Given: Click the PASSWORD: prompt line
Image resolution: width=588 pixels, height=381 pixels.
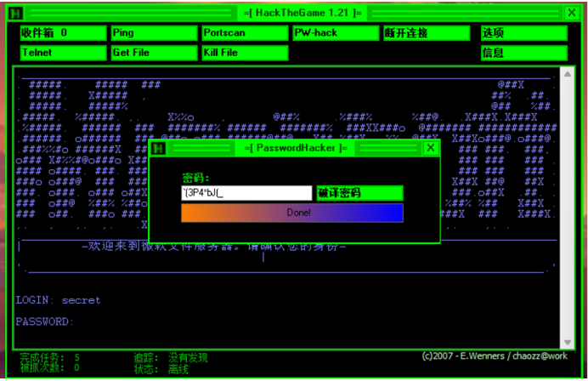Looking at the screenshot, I should [45, 321].
